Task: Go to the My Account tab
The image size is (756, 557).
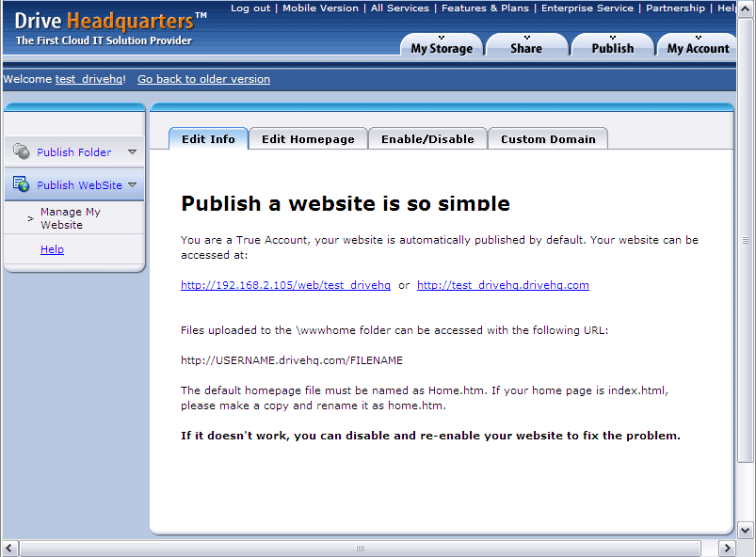Action: [x=698, y=48]
